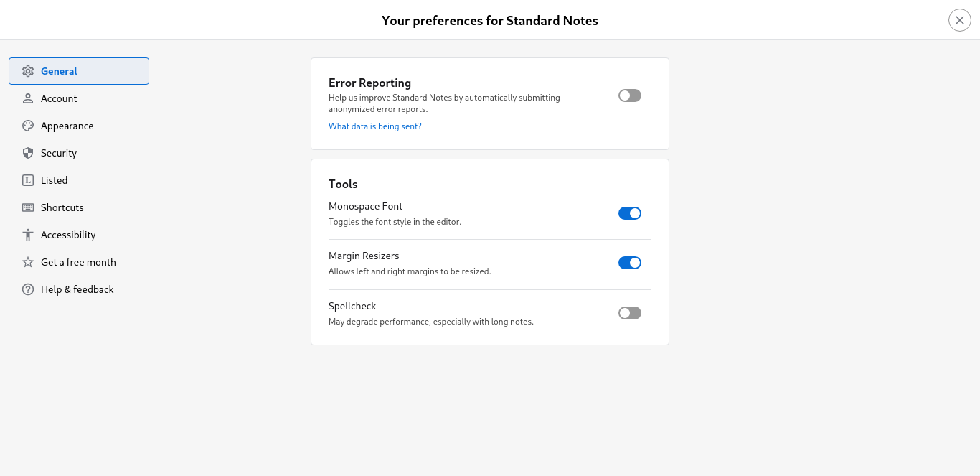Viewport: 980px width, 476px height.
Task: Open Appearance via its face icon
Action: click(x=27, y=126)
